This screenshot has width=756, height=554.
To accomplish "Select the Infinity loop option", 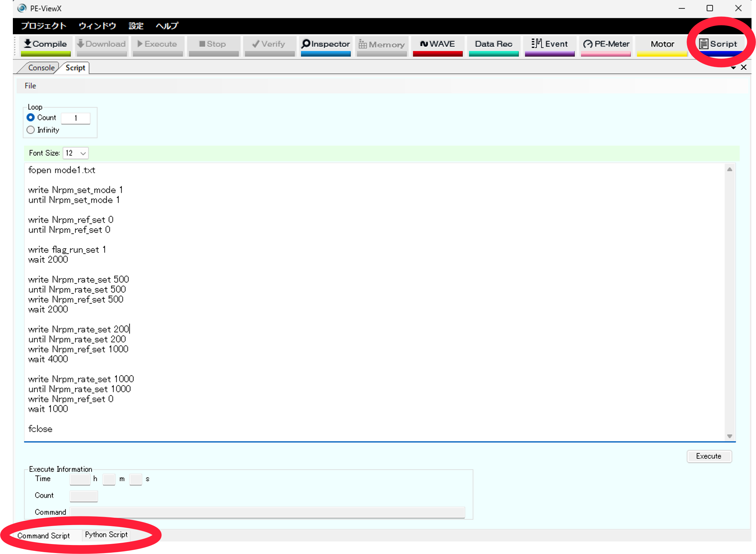I will pyautogui.click(x=31, y=130).
